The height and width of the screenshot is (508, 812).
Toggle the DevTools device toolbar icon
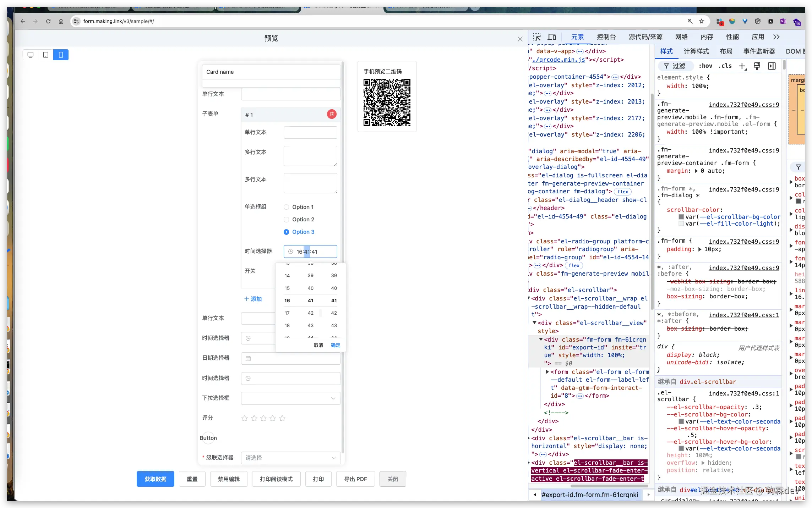point(552,37)
